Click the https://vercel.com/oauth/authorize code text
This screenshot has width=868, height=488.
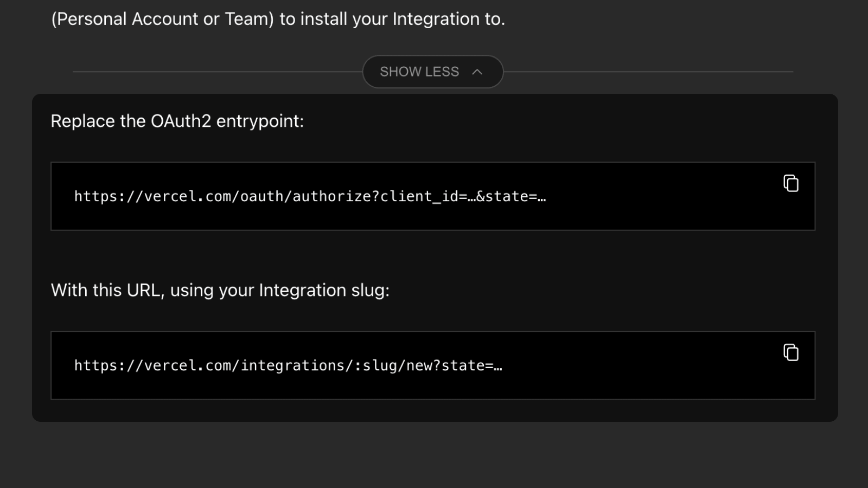click(310, 196)
